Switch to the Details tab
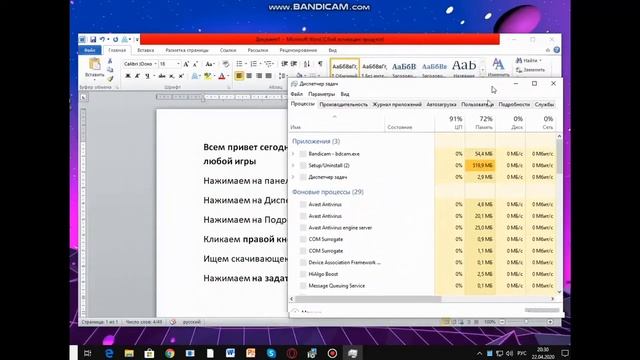 514,104
